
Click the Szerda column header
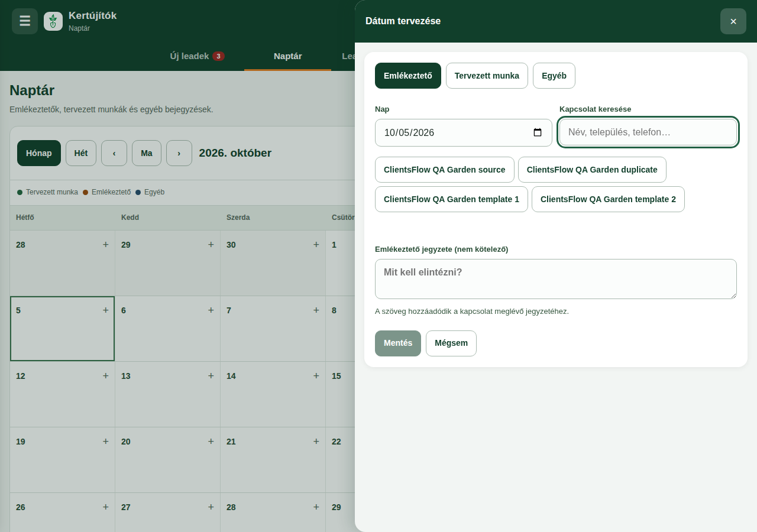coord(273,218)
